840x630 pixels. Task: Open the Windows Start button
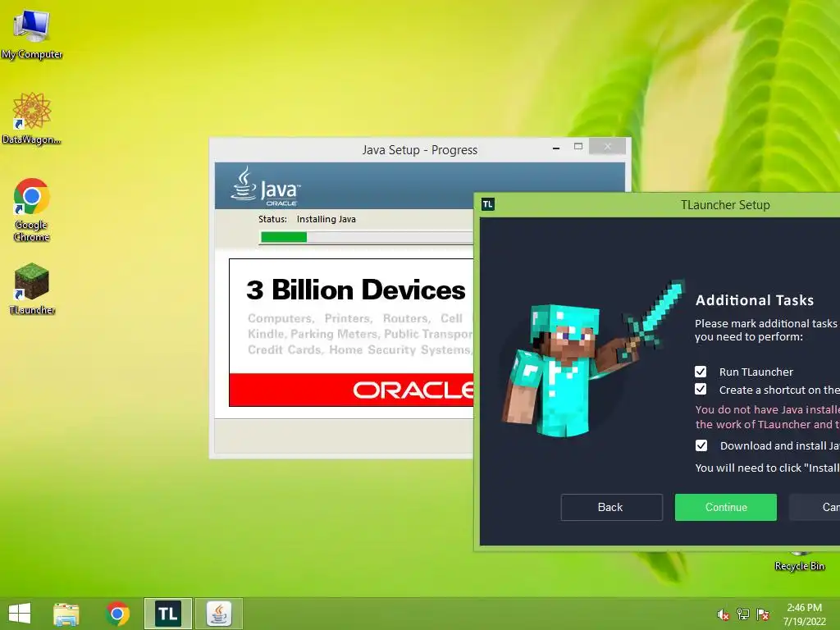[20, 614]
